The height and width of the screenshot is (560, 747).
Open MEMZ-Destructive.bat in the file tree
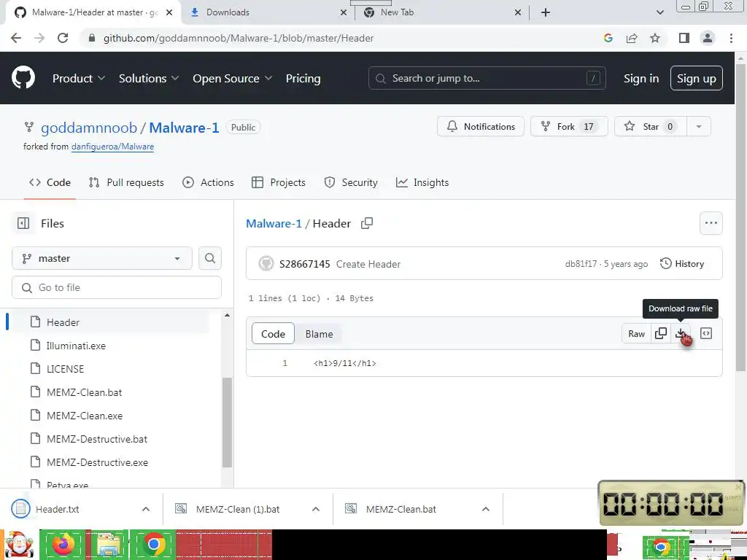[97, 439]
